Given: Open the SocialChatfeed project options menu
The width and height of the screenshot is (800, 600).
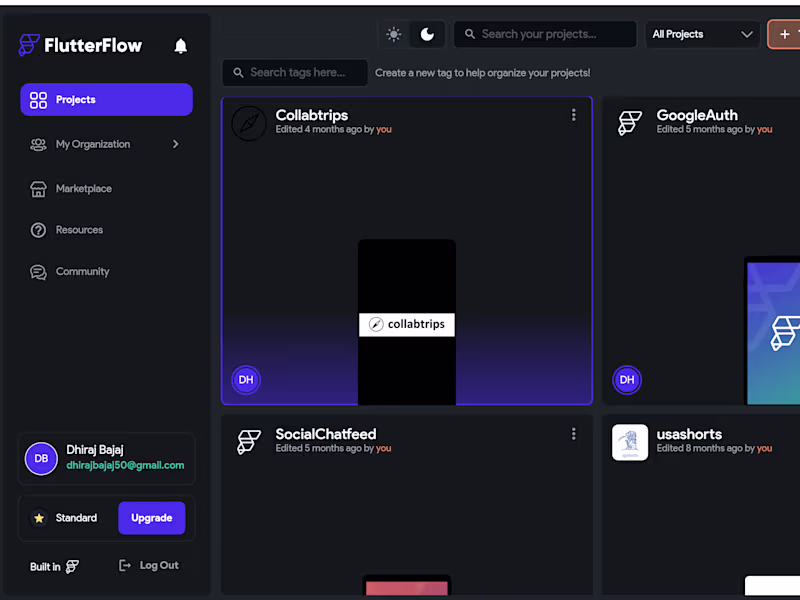Looking at the screenshot, I should coord(574,434).
